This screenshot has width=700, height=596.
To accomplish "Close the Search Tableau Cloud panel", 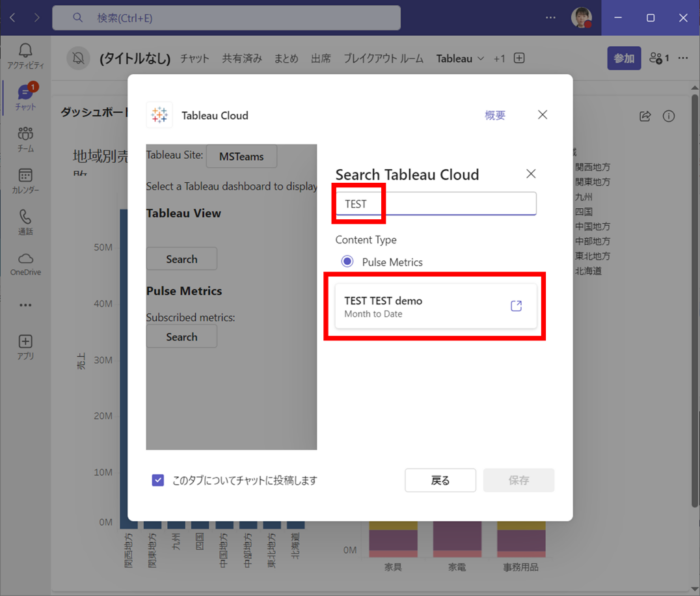I will (x=531, y=174).
